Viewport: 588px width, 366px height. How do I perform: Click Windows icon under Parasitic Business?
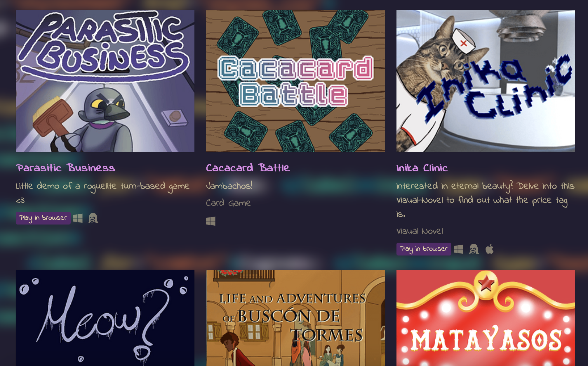point(78,218)
